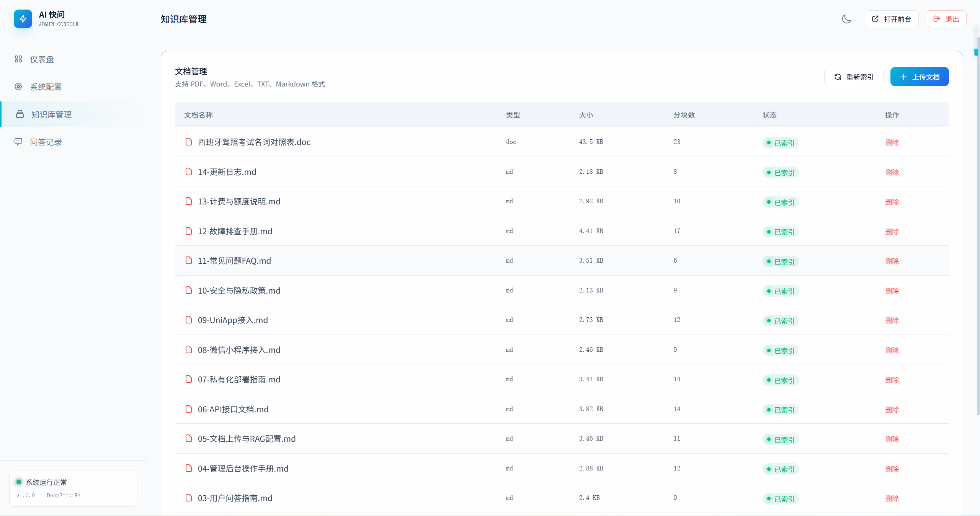Click the document icon for 西班牙驾照考试名词对照表.doc
The image size is (980, 516).
[189, 142]
